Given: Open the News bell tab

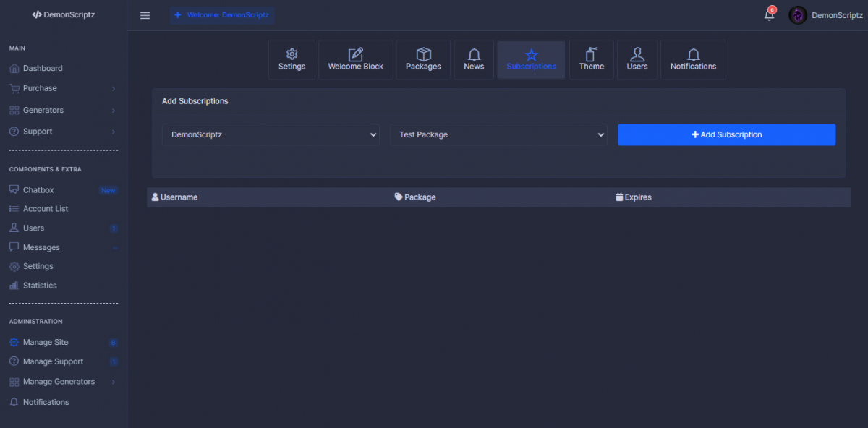Looking at the screenshot, I should click(474, 59).
